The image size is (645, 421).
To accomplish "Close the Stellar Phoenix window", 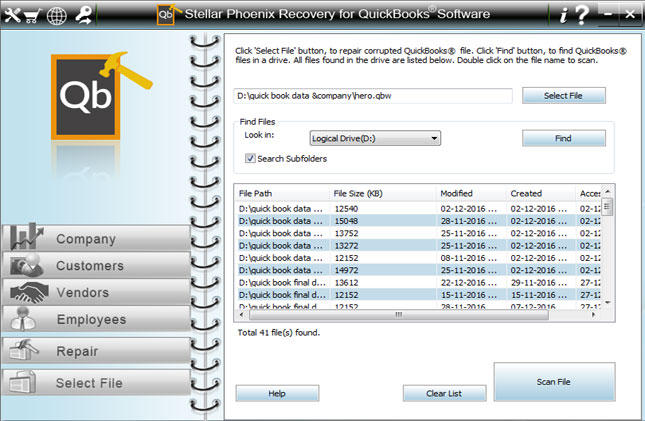I will (630, 14).
